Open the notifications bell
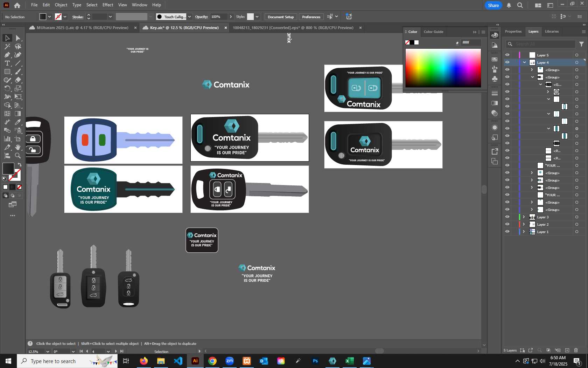Viewport: 588px width, 368px height. 509,5
